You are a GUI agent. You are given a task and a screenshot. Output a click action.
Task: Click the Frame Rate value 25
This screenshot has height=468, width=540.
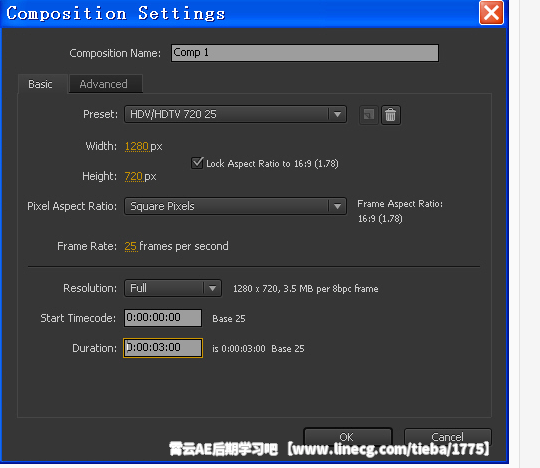(131, 246)
